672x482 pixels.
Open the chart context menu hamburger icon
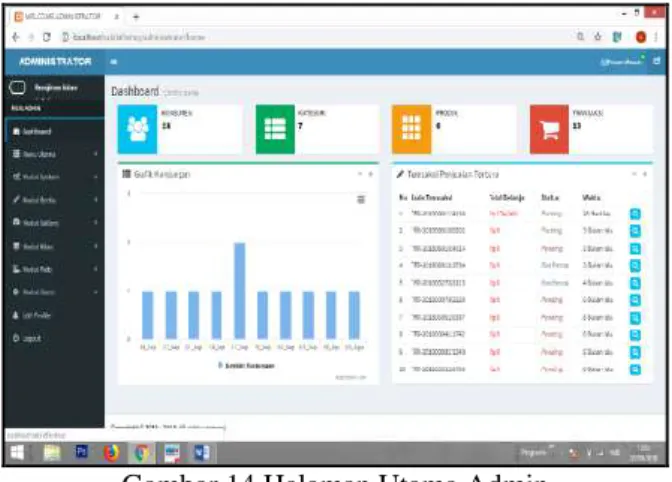click(x=361, y=200)
